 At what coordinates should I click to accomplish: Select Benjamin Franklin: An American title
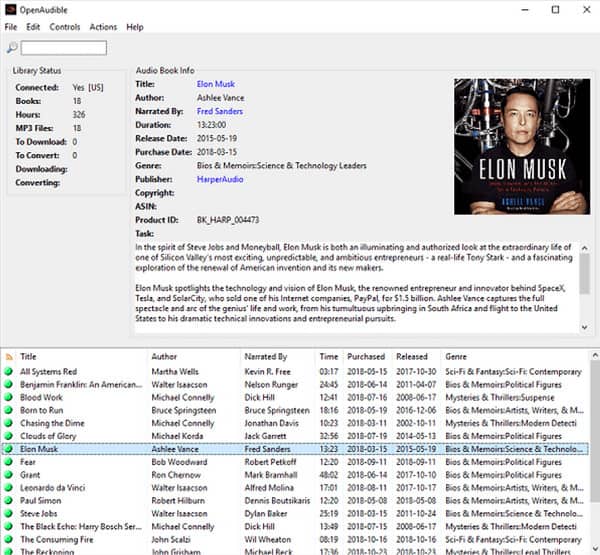pyautogui.click(x=81, y=385)
